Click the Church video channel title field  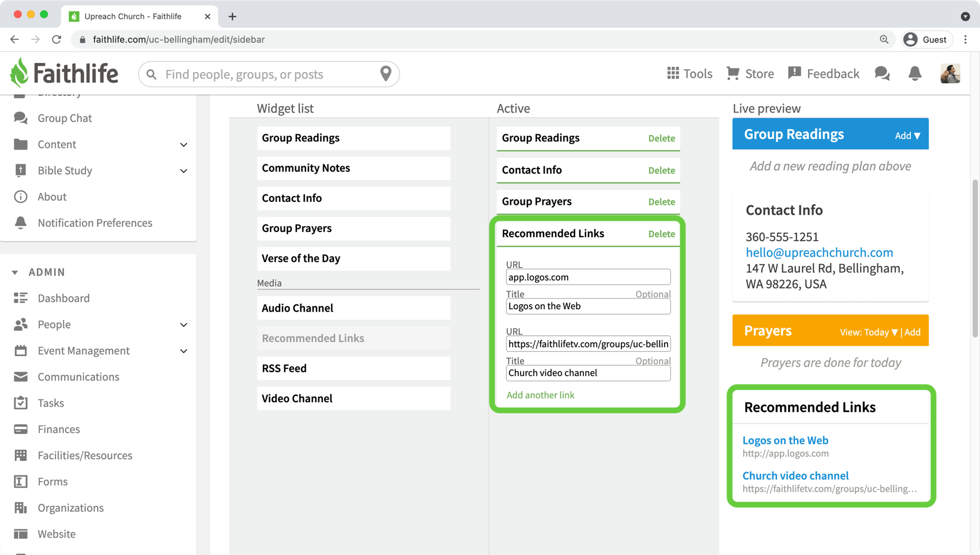(x=588, y=373)
